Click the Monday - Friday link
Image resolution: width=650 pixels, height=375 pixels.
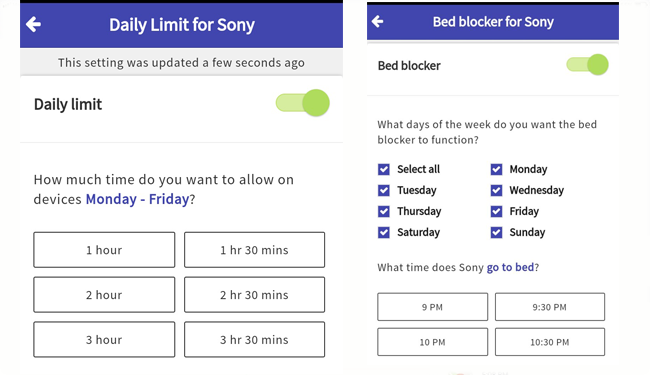click(137, 199)
